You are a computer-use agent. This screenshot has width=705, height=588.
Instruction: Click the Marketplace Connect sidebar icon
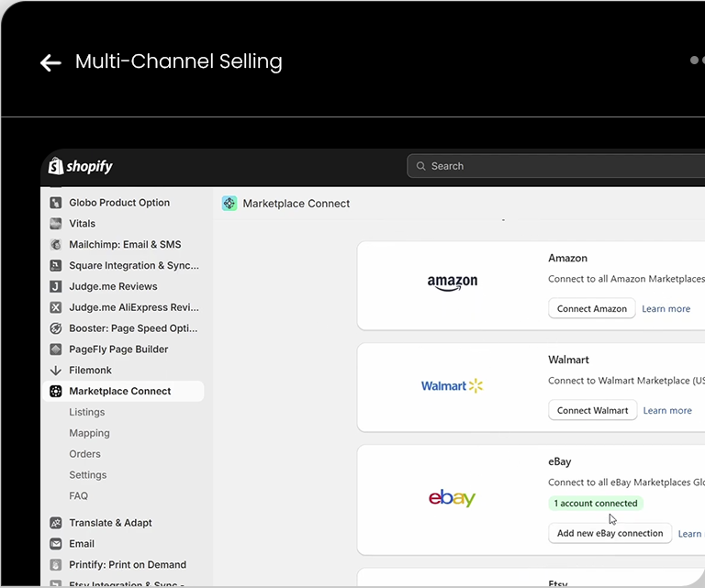click(56, 392)
